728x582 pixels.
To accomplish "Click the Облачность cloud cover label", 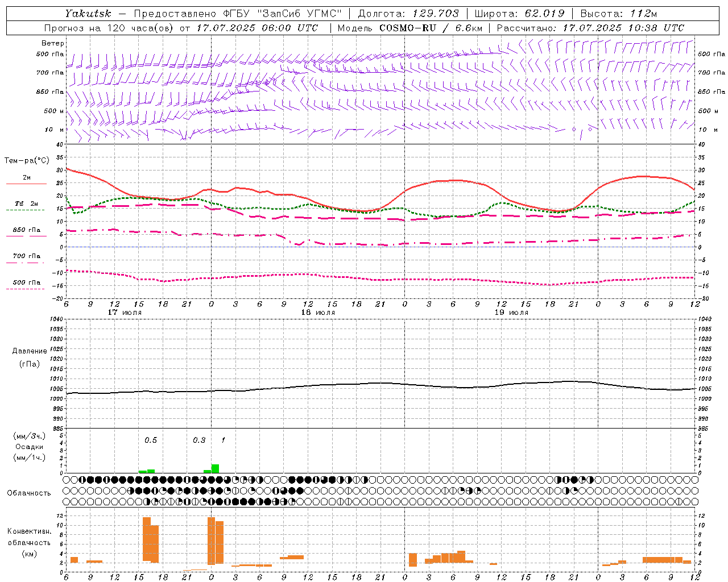I will coord(29,493).
